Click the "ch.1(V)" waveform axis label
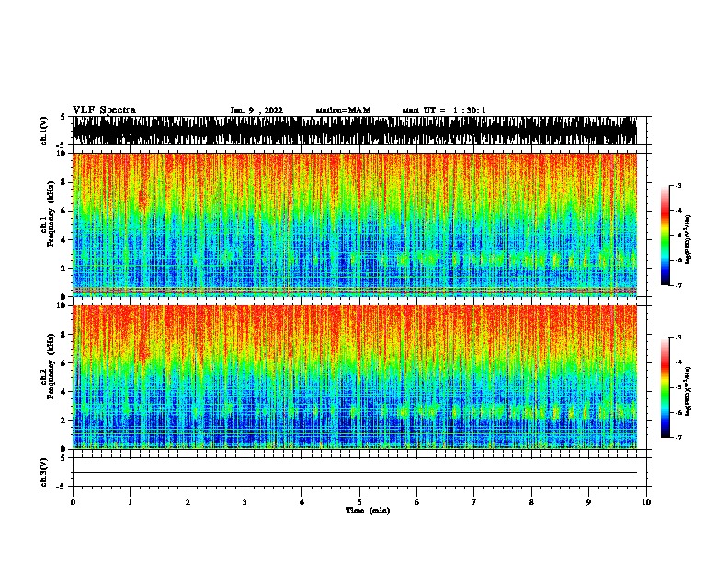The image size is (728, 563). point(44,131)
